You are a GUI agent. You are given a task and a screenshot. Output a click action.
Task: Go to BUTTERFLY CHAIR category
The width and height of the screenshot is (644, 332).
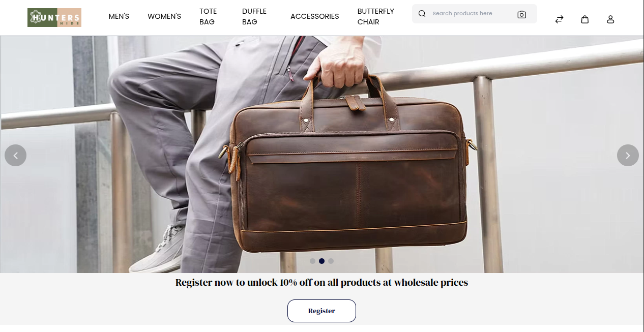point(375,16)
